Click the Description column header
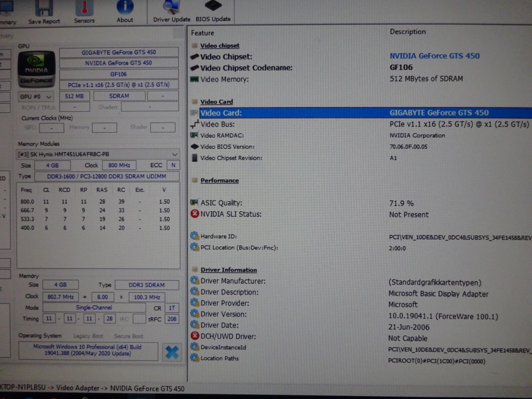This screenshot has height=399, width=532. click(x=408, y=32)
